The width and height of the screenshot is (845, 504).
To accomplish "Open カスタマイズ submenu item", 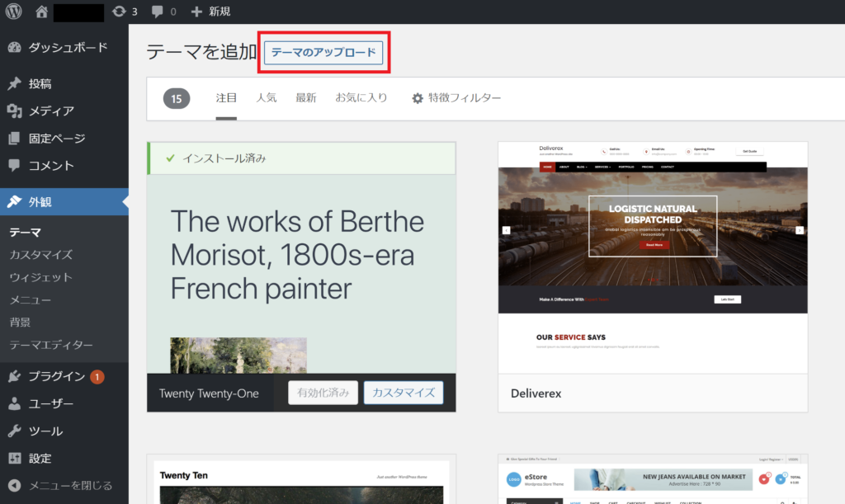I will click(41, 255).
